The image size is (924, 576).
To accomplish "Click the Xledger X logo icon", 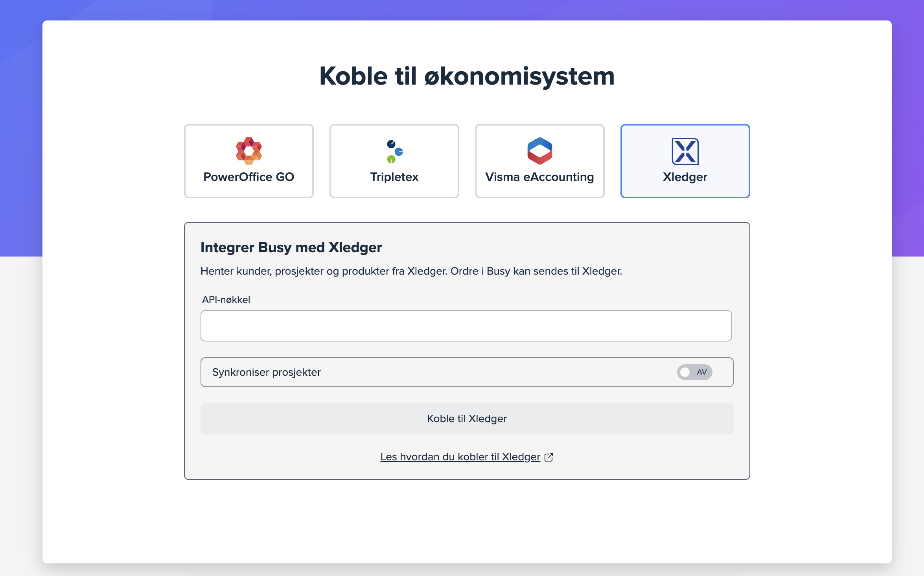I will pyautogui.click(x=685, y=151).
